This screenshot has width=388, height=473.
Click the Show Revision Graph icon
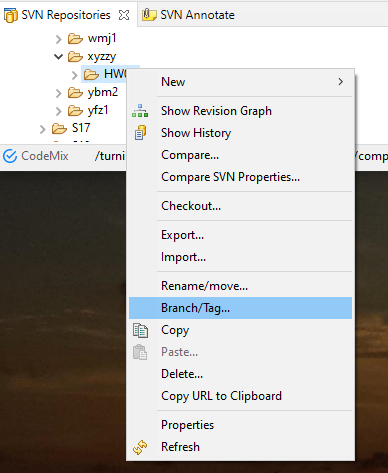140,111
